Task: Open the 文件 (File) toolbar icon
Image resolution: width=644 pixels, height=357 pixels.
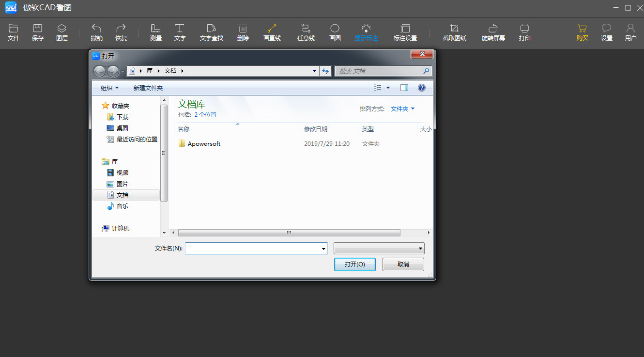Action: [14, 32]
